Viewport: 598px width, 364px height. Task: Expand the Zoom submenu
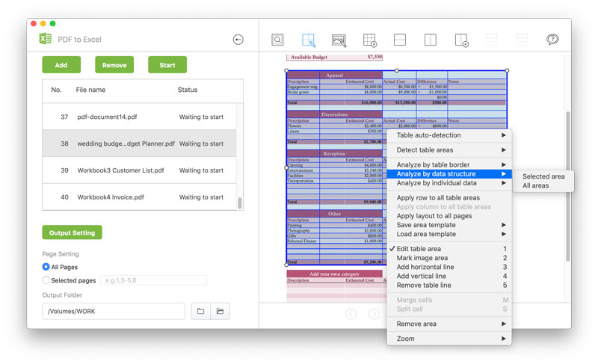[449, 339]
